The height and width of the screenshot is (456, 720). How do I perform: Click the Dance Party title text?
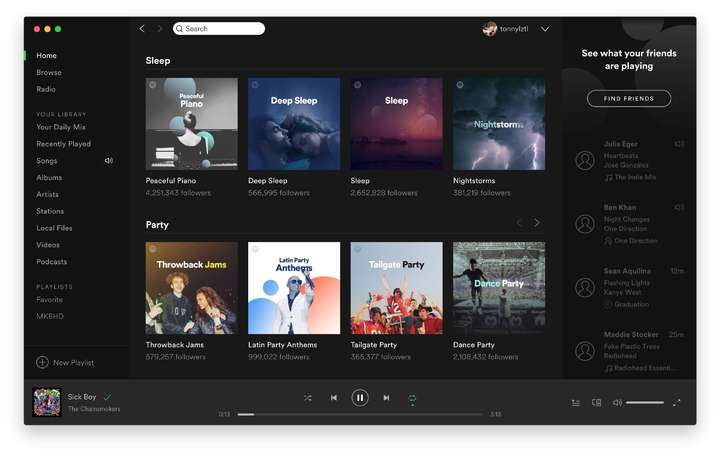[x=473, y=345]
